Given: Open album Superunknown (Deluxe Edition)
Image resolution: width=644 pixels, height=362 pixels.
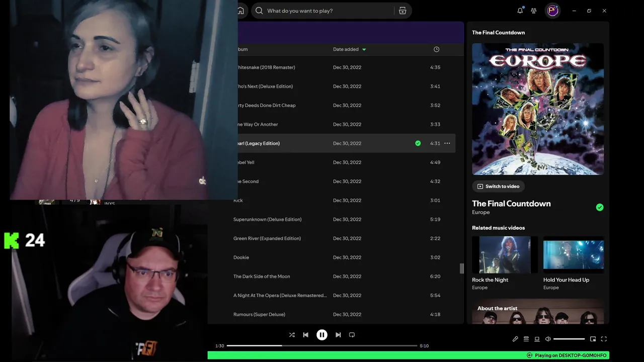Looking at the screenshot, I should [267, 219].
